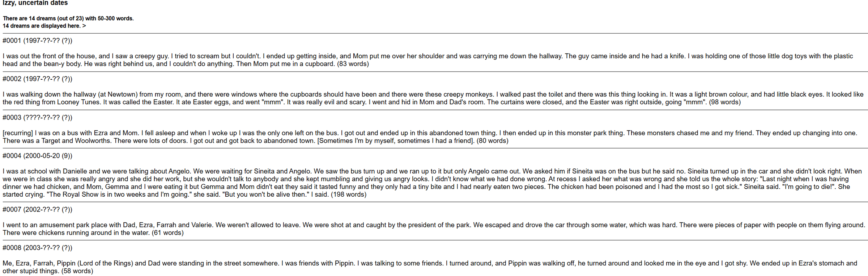This screenshot has width=868, height=276.
Task: Click the Easter monster dream paragraph
Action: [x=362, y=95]
